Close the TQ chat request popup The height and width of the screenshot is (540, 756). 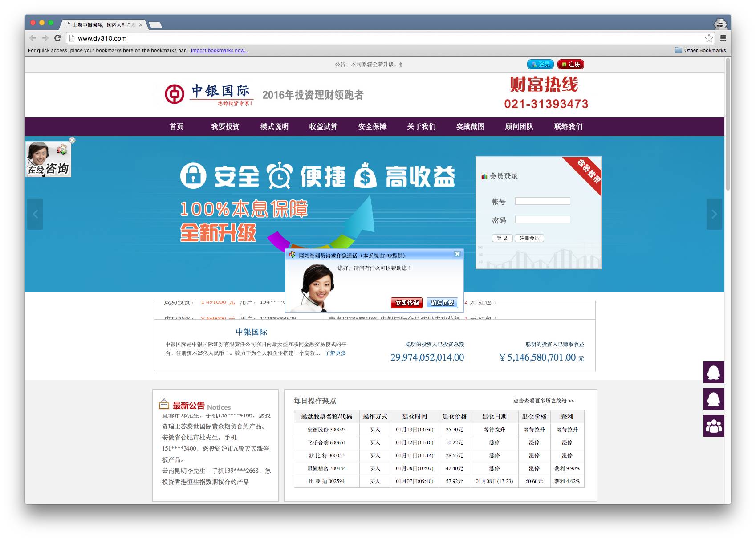pyautogui.click(x=457, y=254)
